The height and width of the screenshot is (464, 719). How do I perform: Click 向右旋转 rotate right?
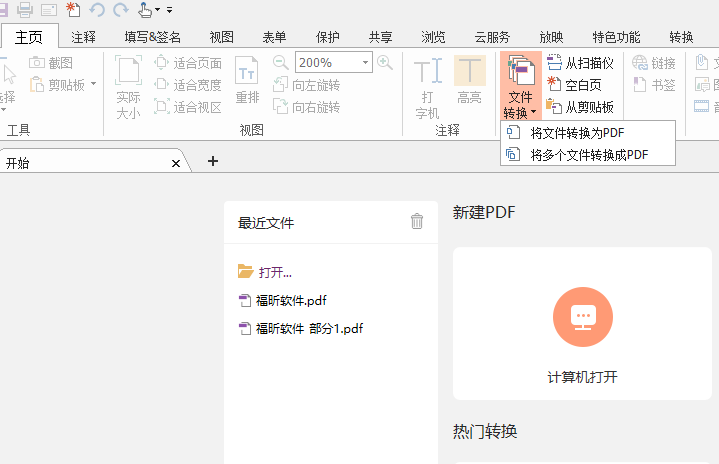[x=306, y=107]
